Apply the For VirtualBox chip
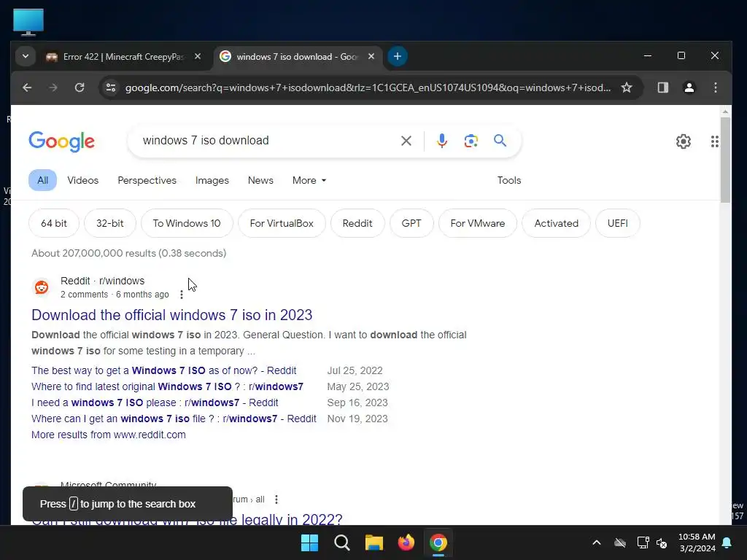This screenshot has width=747, height=560. (282, 223)
